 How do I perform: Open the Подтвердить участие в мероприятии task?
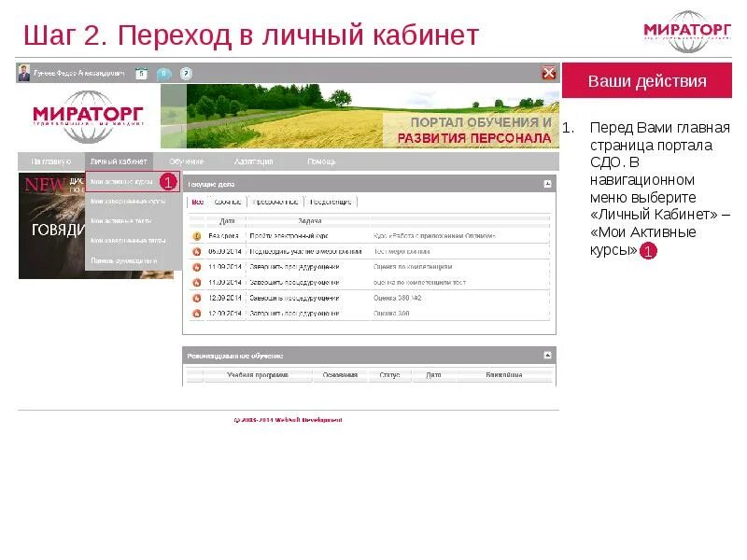[305, 251]
